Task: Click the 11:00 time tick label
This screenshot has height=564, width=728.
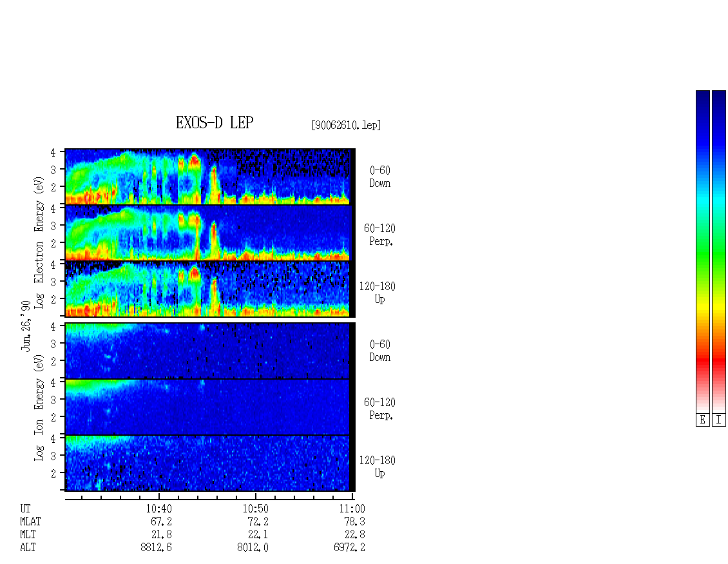Action: 352,509
